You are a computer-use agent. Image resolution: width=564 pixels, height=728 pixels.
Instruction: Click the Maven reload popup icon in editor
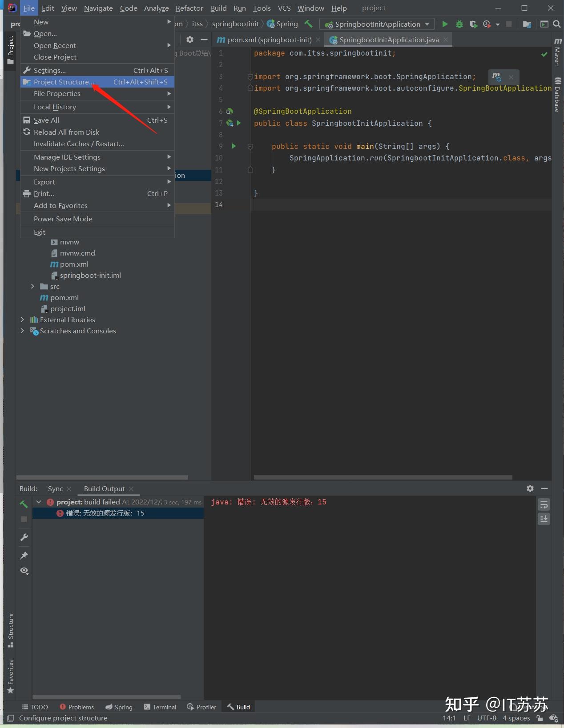coord(497,77)
